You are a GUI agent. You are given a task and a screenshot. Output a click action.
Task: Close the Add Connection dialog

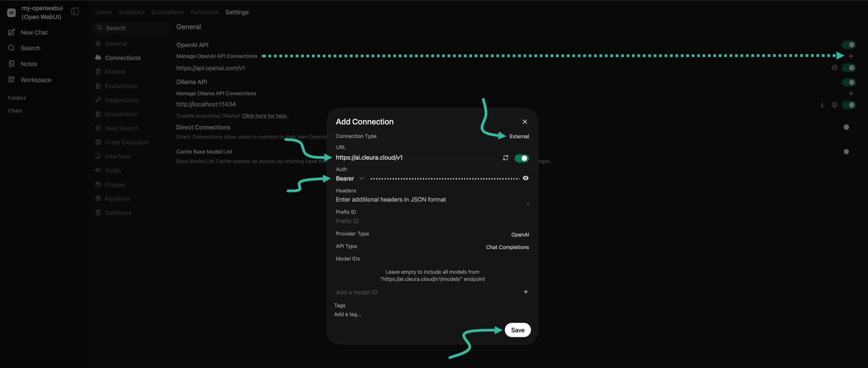point(525,121)
